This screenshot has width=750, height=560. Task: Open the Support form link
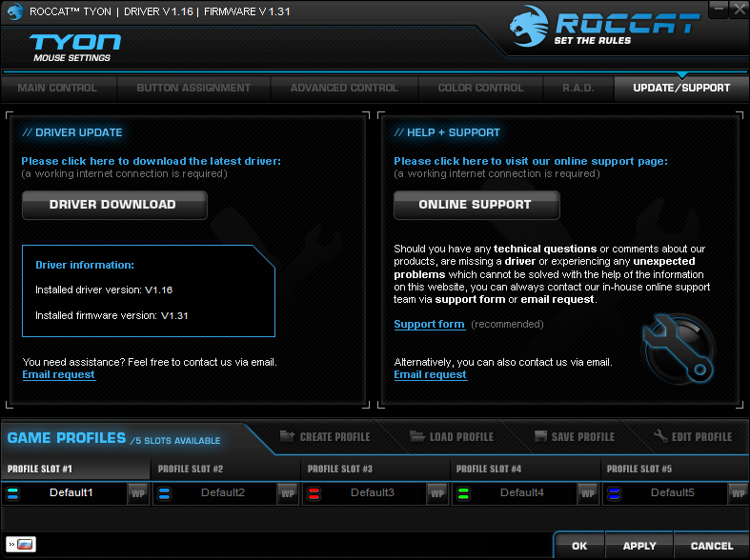click(x=429, y=324)
